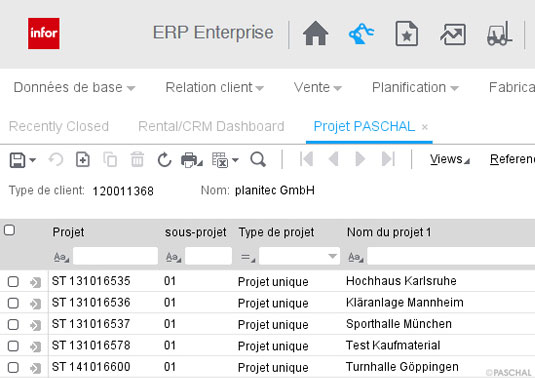Click the Copy record icon
The height and width of the screenshot is (378, 535).
(x=110, y=159)
